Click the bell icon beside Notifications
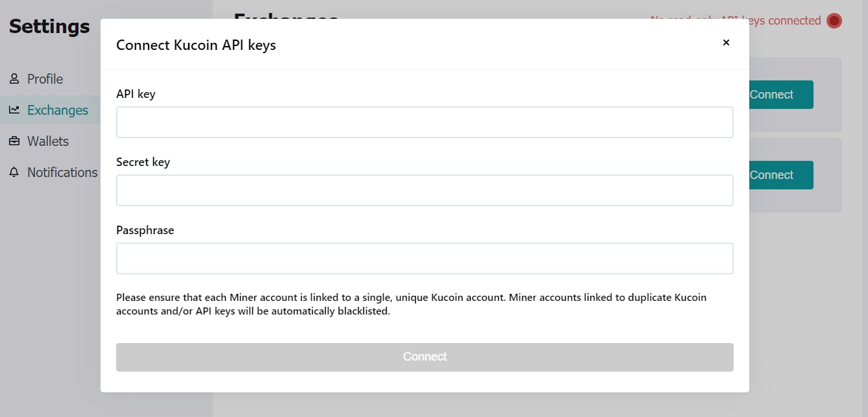Screen dimensions: 868x417 point(14,173)
